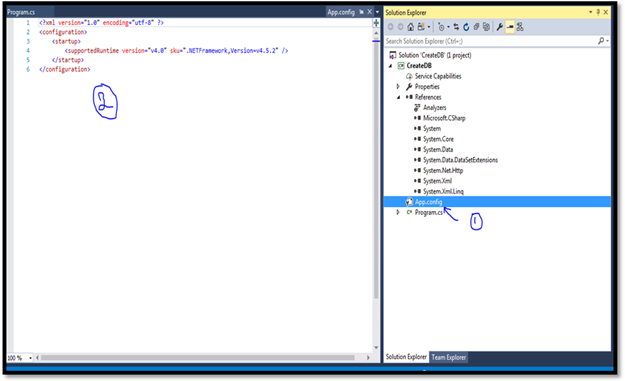Click Sync with Active Document icon
The width and height of the screenshot is (625, 381).
pyautogui.click(x=456, y=27)
